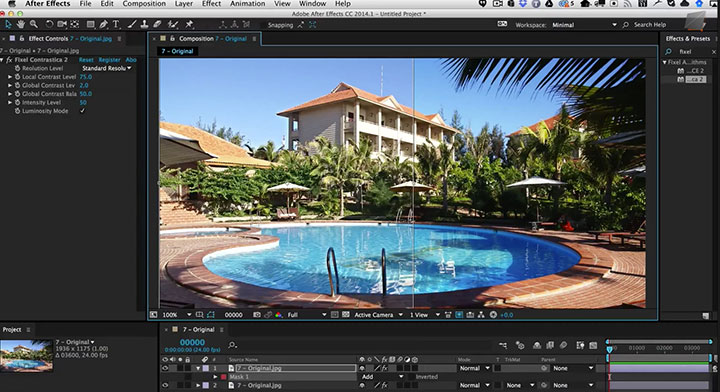
Task: Click the exposure value +0.0 in viewer
Action: (x=506, y=315)
